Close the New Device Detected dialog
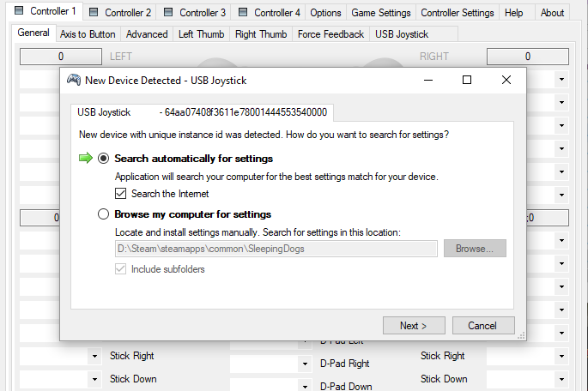The width and height of the screenshot is (588, 391). pyautogui.click(x=506, y=80)
